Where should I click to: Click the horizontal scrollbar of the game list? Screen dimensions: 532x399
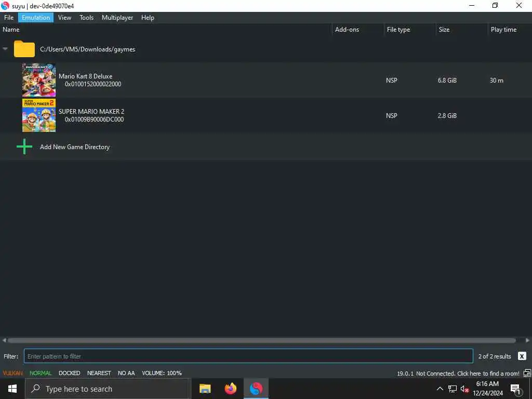point(261,340)
